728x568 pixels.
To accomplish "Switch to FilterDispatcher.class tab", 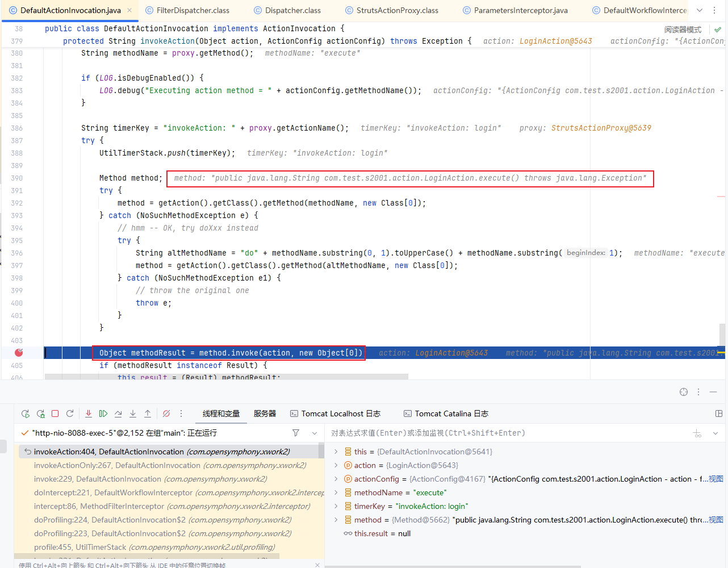I will click(187, 10).
